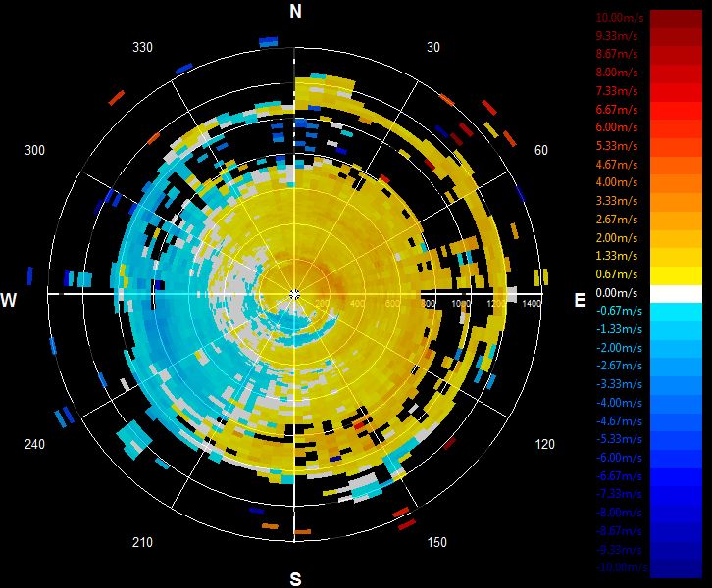Click the 6.00m/s legend label

[617, 127]
